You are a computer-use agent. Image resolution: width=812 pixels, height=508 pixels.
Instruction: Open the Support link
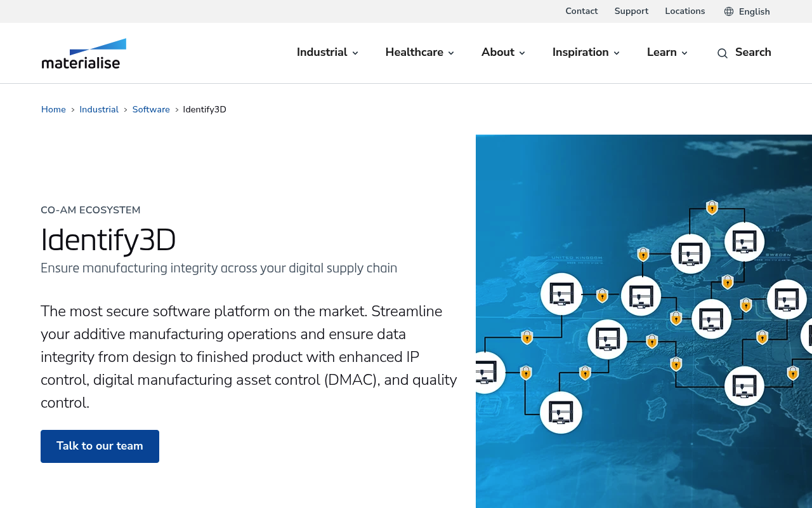click(x=631, y=11)
